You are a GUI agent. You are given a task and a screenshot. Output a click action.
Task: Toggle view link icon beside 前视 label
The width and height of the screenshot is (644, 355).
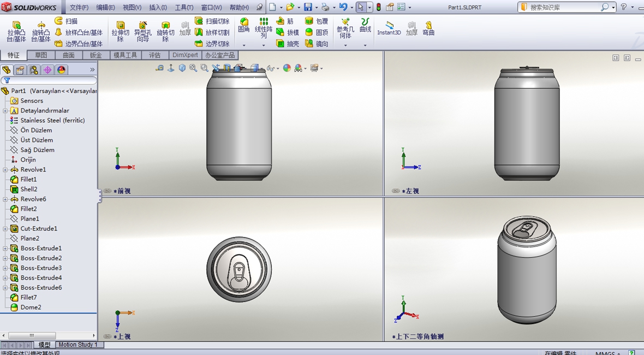click(x=108, y=191)
